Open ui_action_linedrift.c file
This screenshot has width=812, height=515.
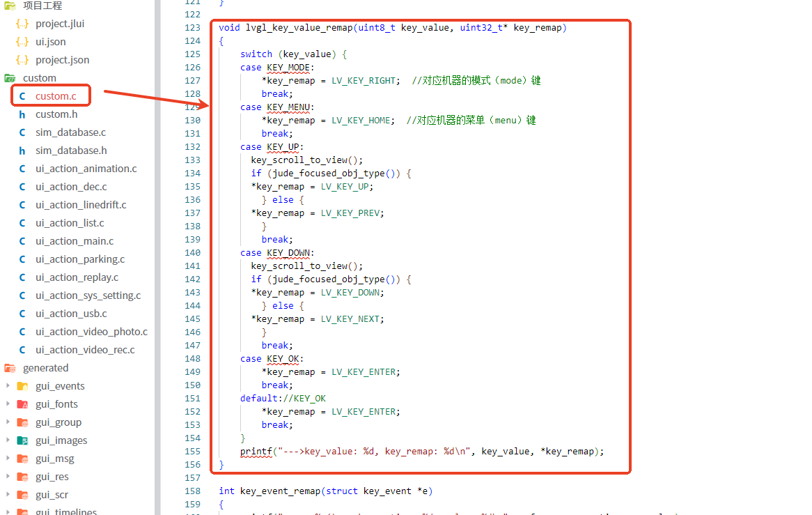point(81,205)
